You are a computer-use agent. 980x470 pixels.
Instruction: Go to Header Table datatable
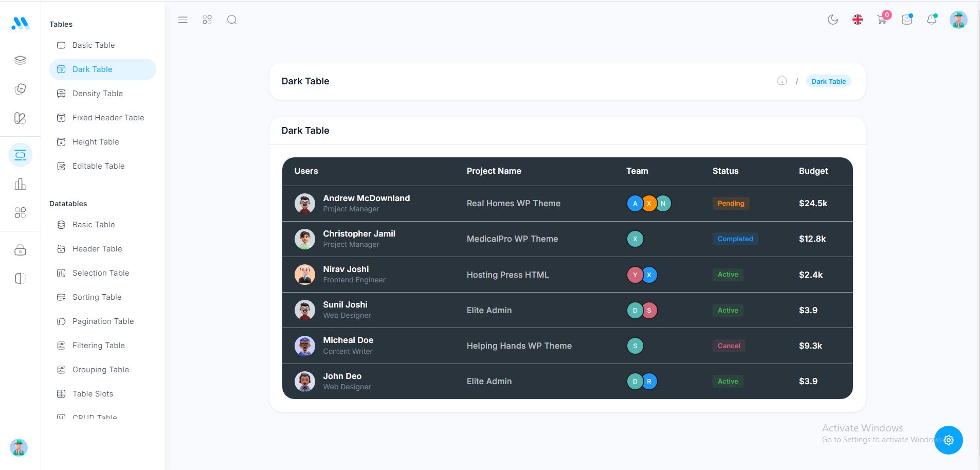pos(103,249)
